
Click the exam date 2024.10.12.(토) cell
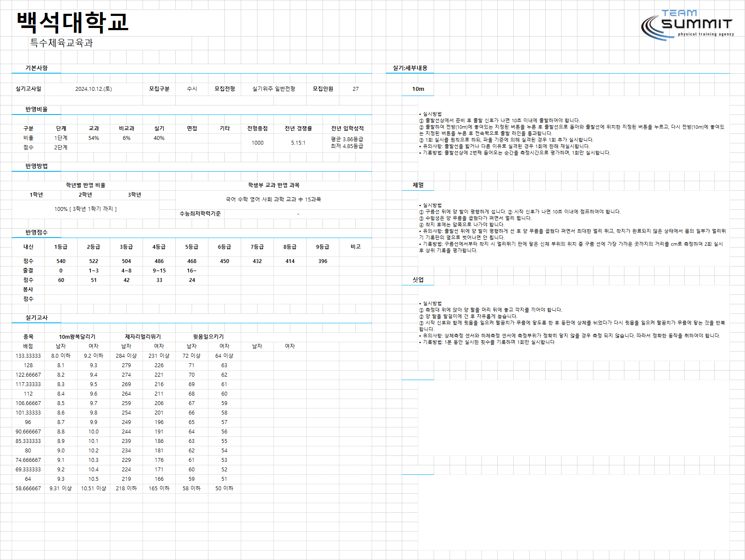pos(93,89)
